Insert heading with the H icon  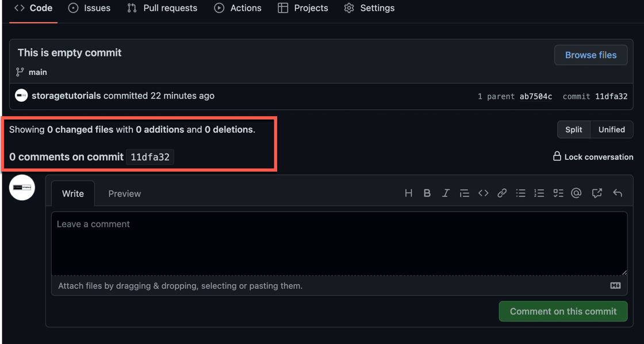(x=408, y=193)
